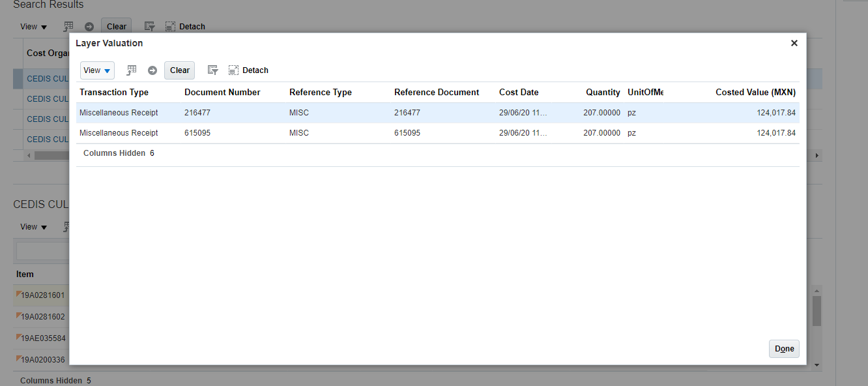Detach the Layer Valuation table

pyautogui.click(x=248, y=70)
